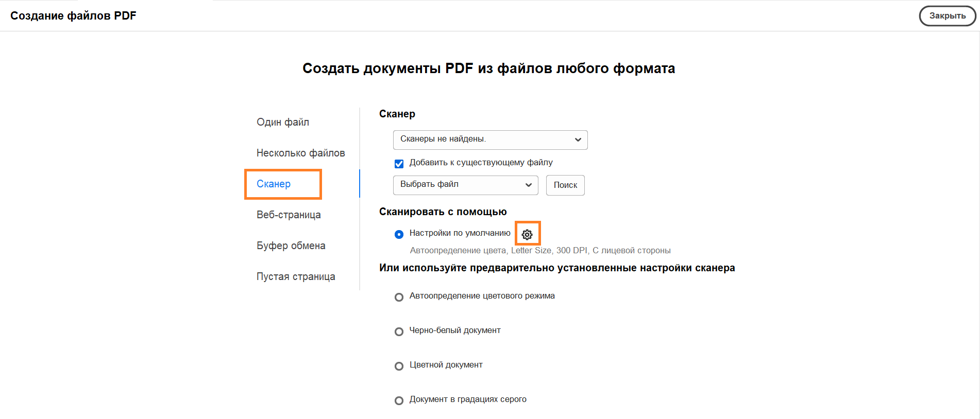Uncheck "Добавить к существующему файлу" checkbox
Viewport: 980px width, 419px height.
click(399, 164)
